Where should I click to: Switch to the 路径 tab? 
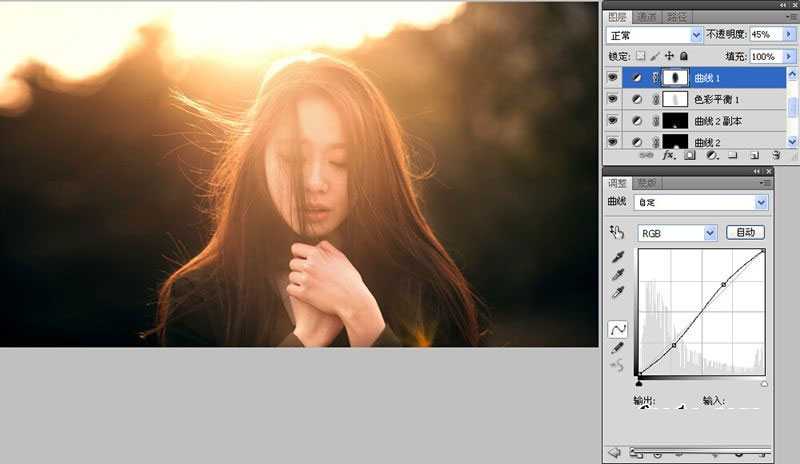click(x=676, y=17)
